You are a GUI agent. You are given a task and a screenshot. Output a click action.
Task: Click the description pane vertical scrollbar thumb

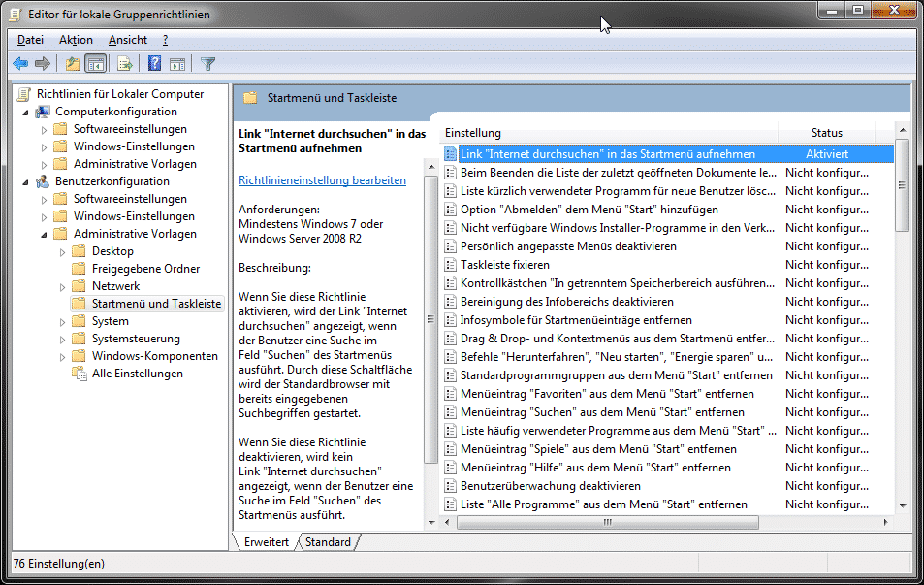pyautogui.click(x=430, y=319)
